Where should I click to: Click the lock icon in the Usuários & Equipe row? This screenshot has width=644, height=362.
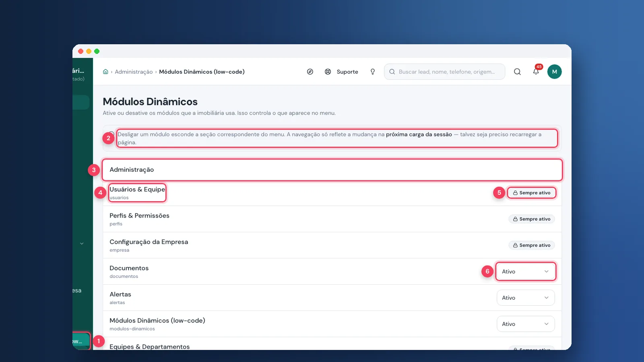(x=515, y=193)
